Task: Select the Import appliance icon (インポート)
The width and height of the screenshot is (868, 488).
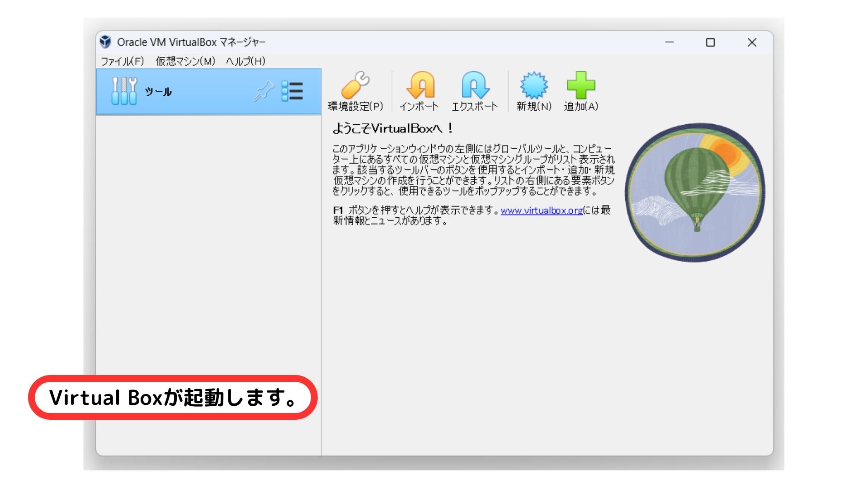Action: (420, 90)
